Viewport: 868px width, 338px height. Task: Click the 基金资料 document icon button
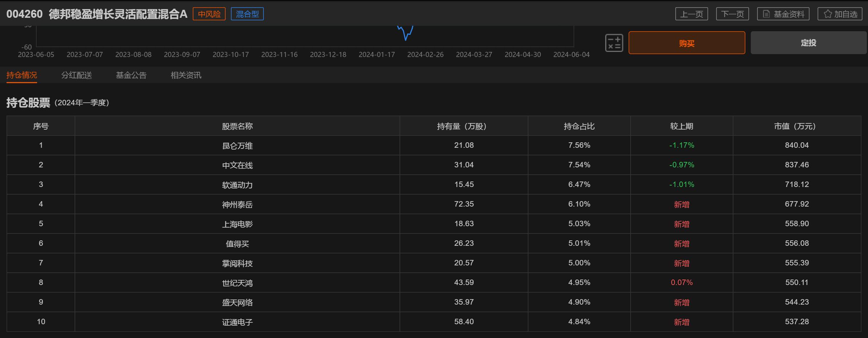coord(783,14)
